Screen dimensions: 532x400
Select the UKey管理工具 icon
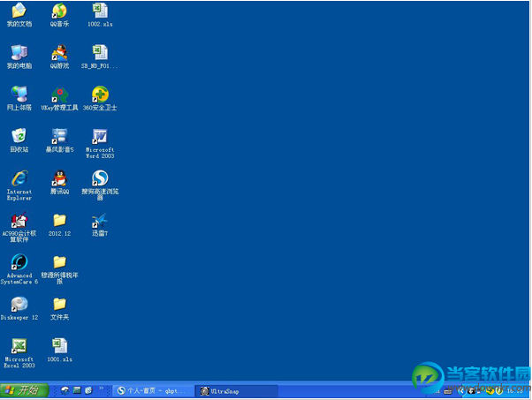point(60,99)
